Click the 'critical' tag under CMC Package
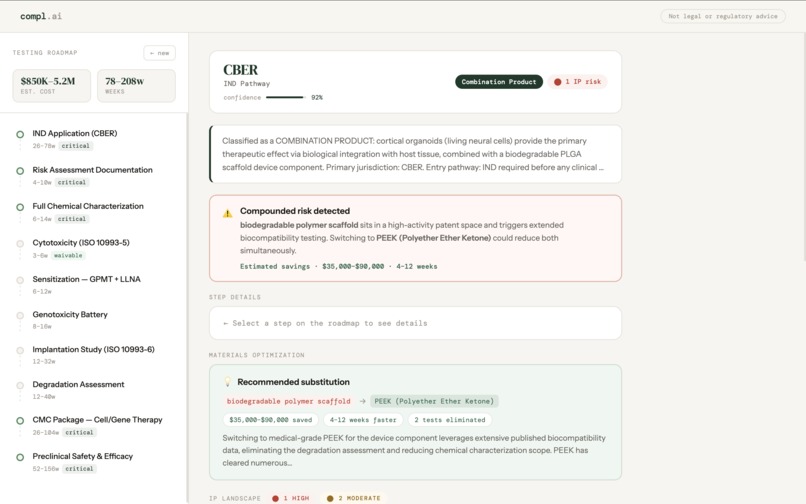The width and height of the screenshot is (806, 504). 79,433
